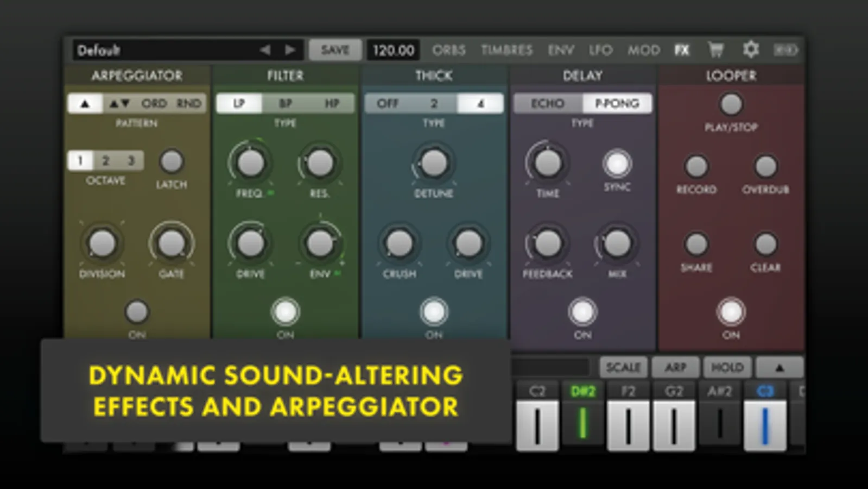Play the C2 key

tap(537, 416)
